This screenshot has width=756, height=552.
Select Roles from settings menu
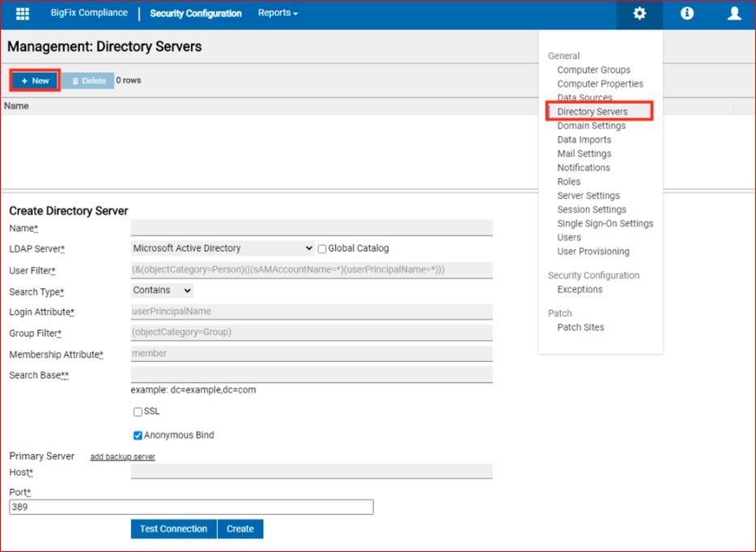point(569,182)
